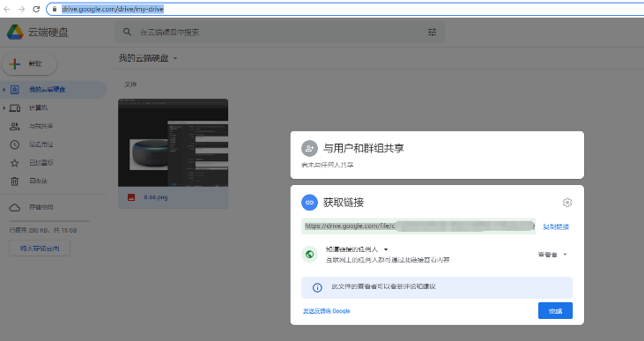Viewport: 644px width, 341px height.
Task: Click the Computers devices icon
Action: pos(15,108)
